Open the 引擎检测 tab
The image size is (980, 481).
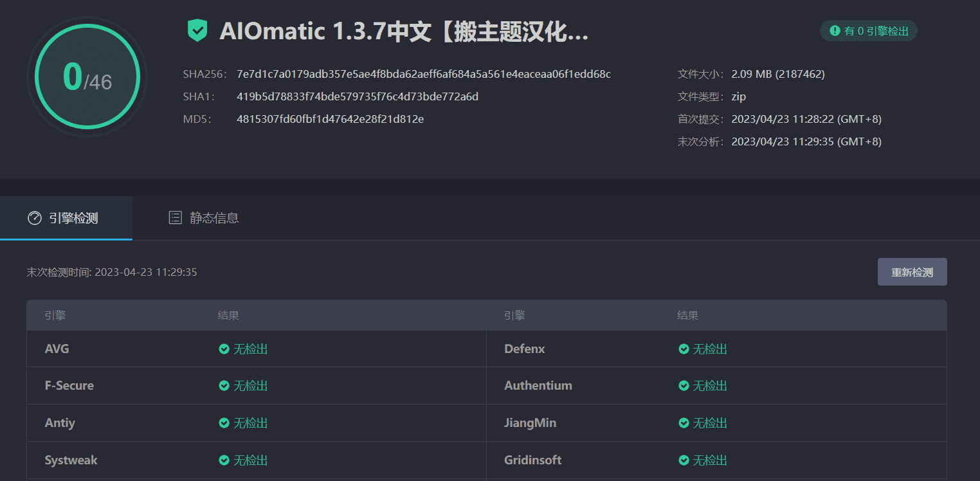point(66,218)
